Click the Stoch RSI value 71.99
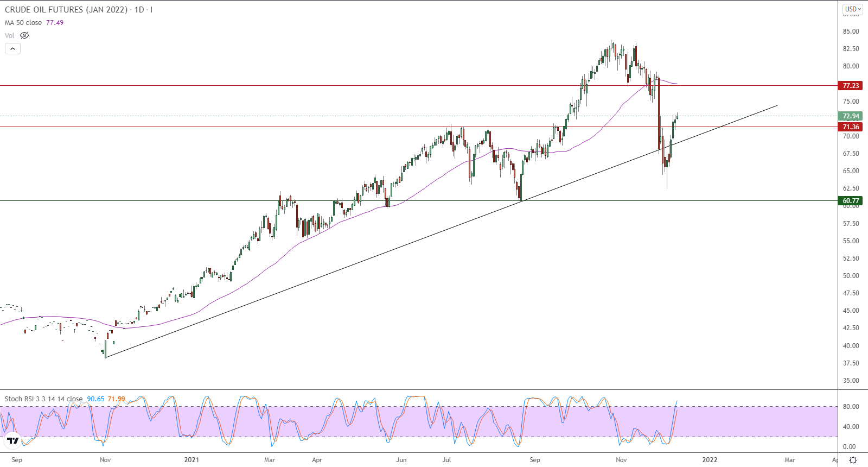Screen dimensions: 868x467 116,399
